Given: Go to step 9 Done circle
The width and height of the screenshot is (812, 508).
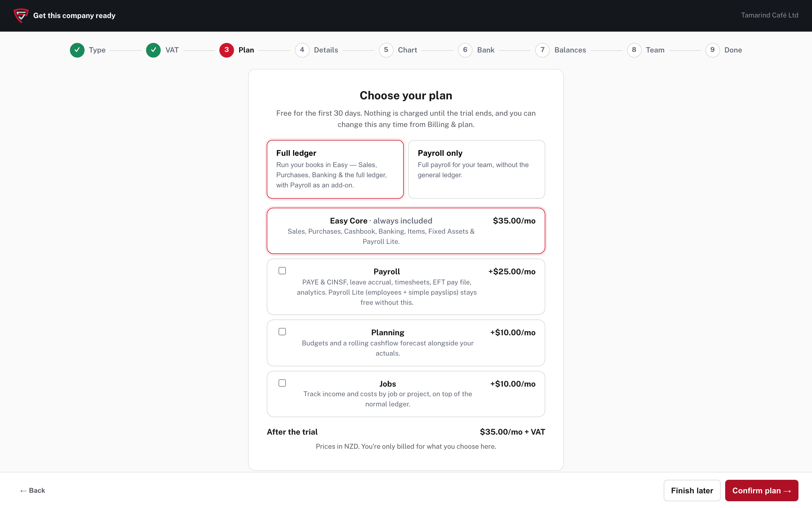Looking at the screenshot, I should [x=712, y=50].
